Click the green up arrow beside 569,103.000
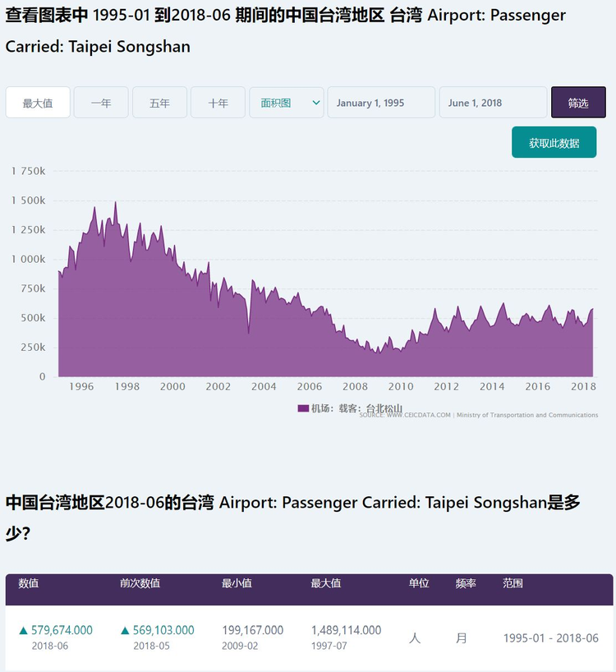The image size is (616, 672). click(125, 631)
